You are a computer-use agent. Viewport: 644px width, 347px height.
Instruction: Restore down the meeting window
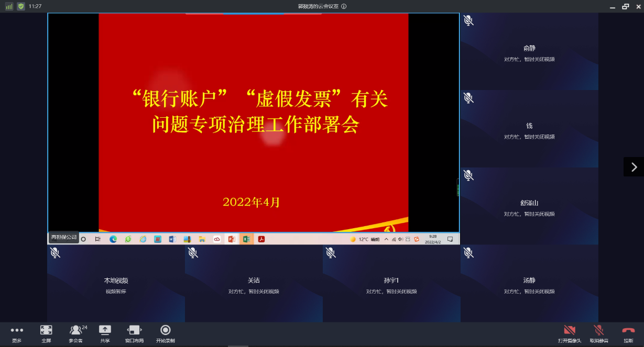pyautogui.click(x=625, y=6)
